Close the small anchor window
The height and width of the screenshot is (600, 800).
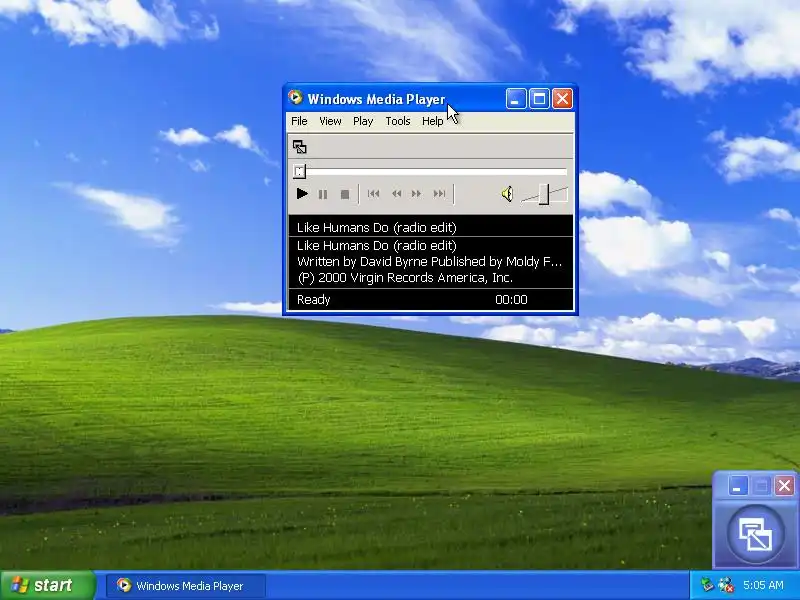784,486
